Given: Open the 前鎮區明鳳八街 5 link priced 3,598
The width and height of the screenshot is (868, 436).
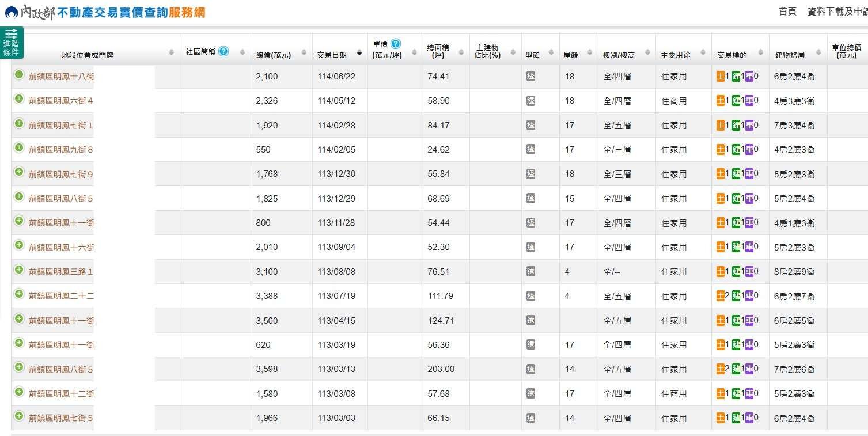Looking at the screenshot, I should pos(60,369).
